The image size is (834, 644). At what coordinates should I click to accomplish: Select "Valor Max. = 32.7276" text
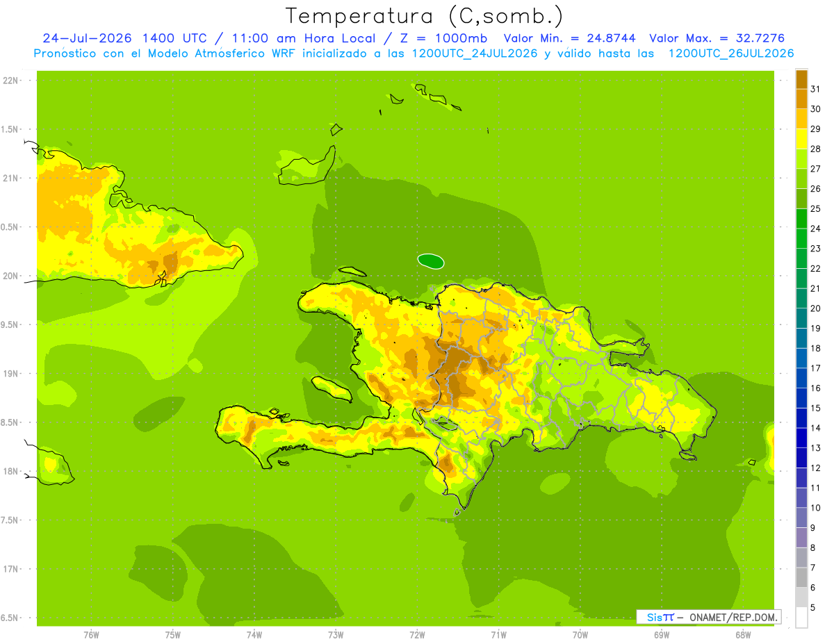[x=717, y=38]
